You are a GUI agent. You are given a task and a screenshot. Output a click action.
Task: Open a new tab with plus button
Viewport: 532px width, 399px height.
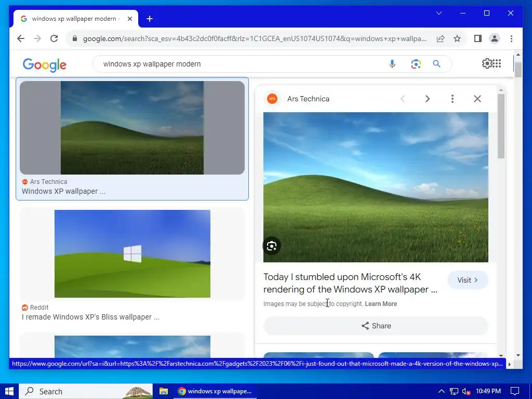click(x=150, y=19)
